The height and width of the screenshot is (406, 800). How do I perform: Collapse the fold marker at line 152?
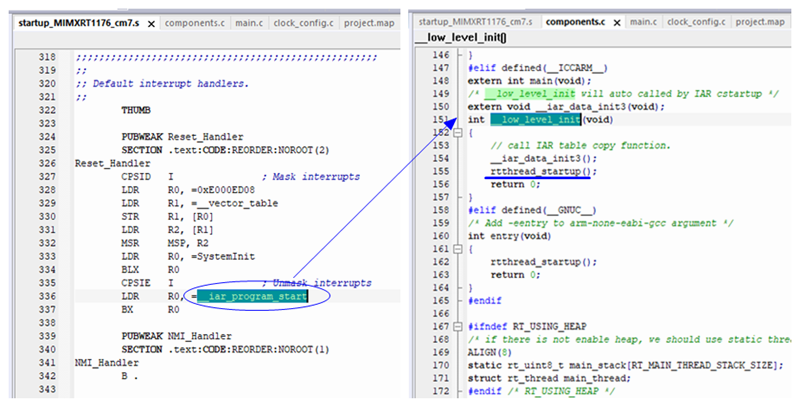click(x=457, y=132)
